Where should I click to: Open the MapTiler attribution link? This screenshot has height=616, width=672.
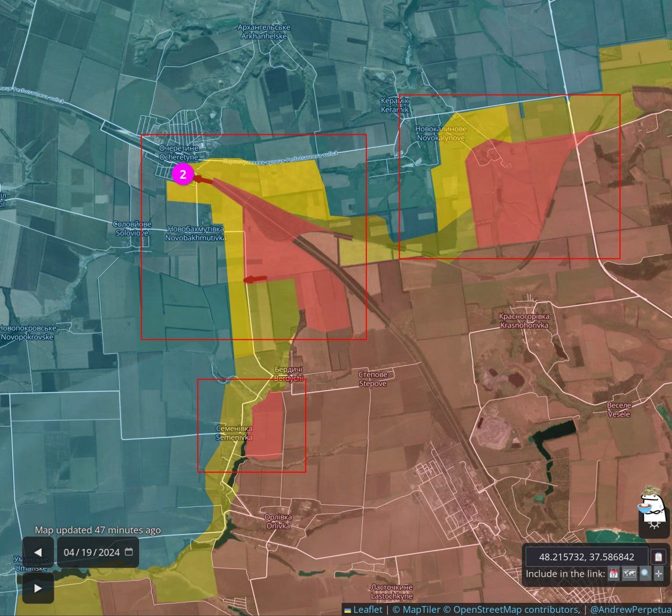(417, 609)
